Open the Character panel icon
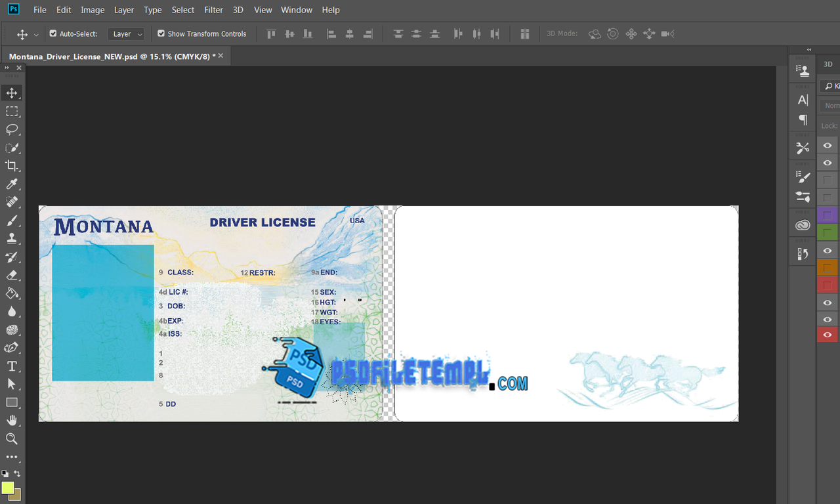Viewport: 840px width, 504px height. tap(803, 100)
